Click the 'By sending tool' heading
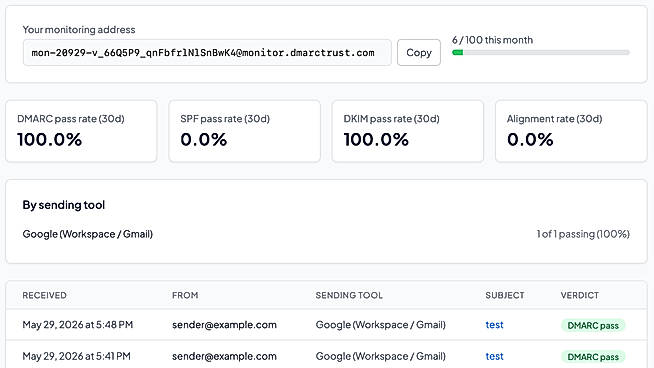This screenshot has height=368, width=654. [64, 205]
